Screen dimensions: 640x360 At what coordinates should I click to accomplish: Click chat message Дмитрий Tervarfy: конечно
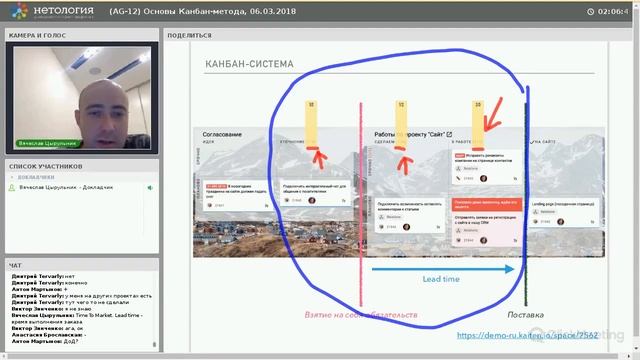click(49, 283)
